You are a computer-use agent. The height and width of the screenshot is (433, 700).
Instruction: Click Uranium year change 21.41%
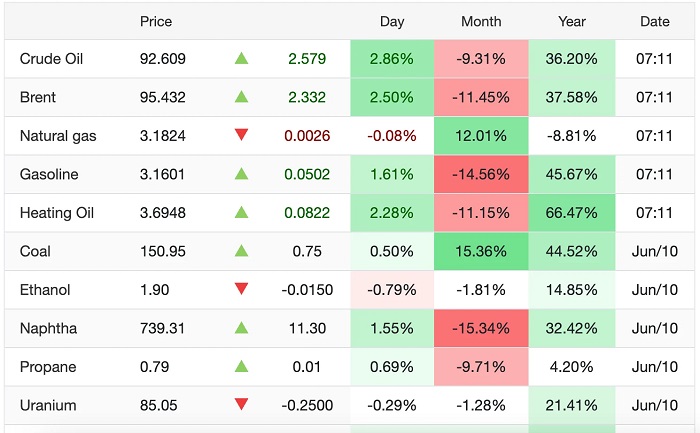pos(571,405)
